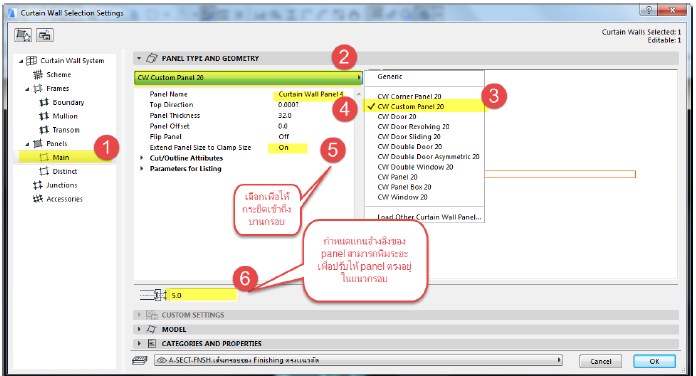Choose CW Window 20
The image size is (696, 376).
coord(402,197)
